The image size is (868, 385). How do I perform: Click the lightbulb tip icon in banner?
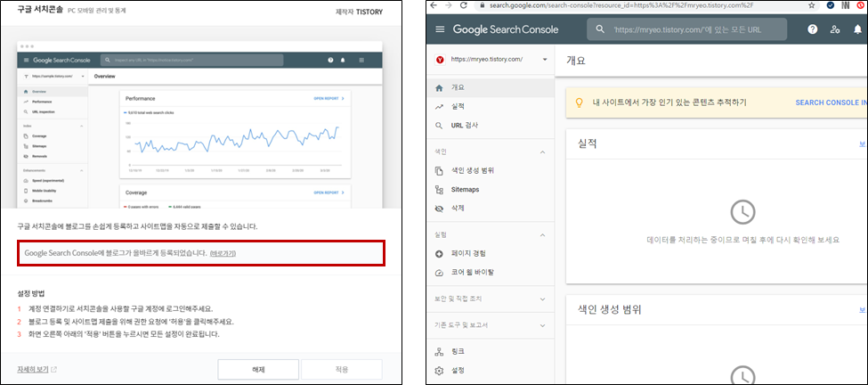pyautogui.click(x=580, y=102)
